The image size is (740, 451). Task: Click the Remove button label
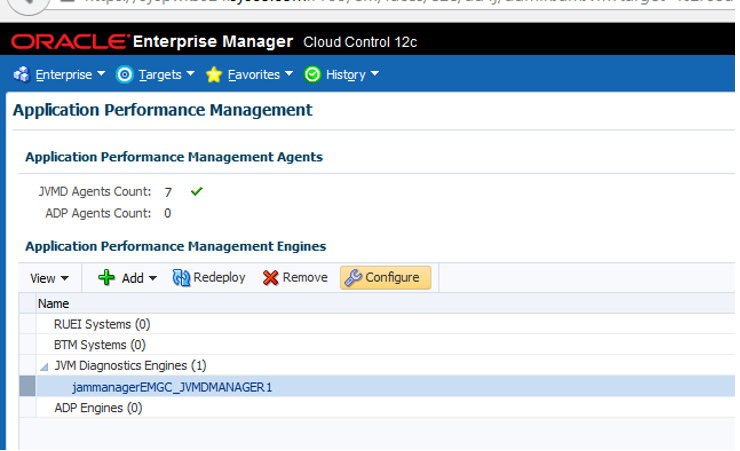(305, 277)
